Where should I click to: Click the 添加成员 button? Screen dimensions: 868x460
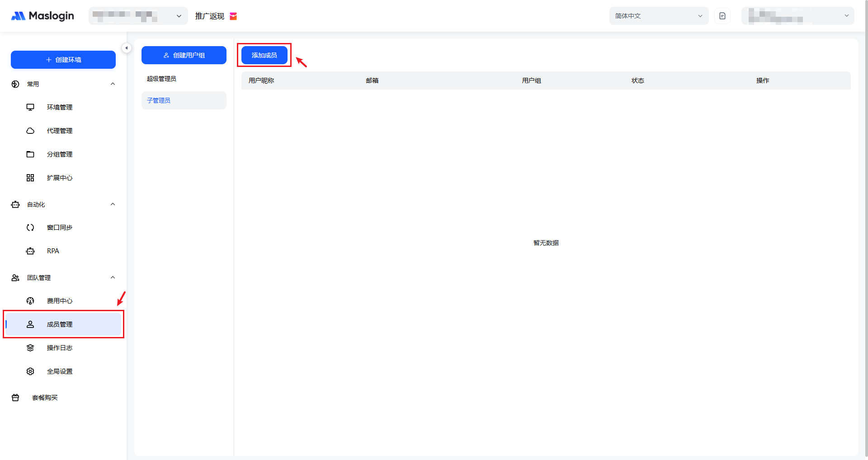[x=264, y=55]
